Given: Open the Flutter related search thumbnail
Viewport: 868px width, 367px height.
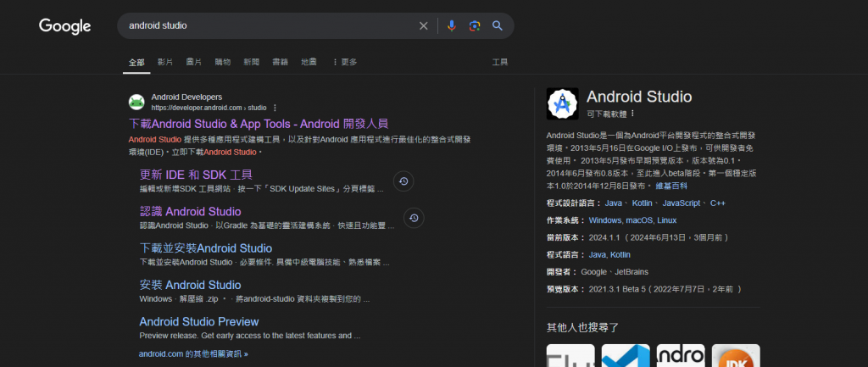Looking at the screenshot, I should [570, 355].
